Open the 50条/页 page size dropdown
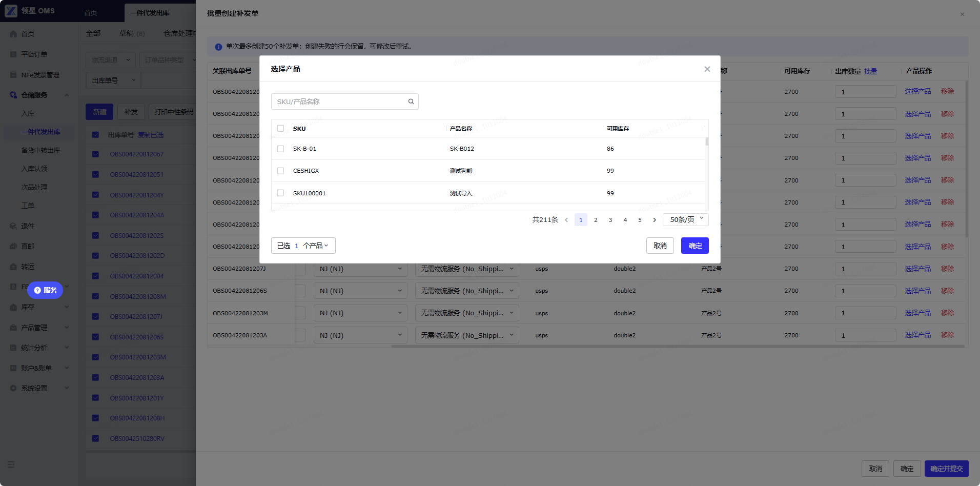The width and height of the screenshot is (980, 486). pos(686,219)
